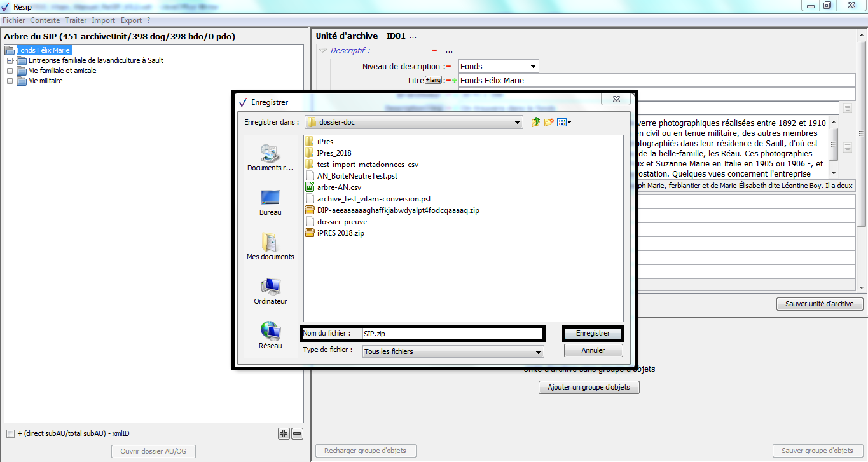Image resolution: width=868 pixels, height=462 pixels.
Task: Click the Nom du fichier text field
Action: (451, 333)
